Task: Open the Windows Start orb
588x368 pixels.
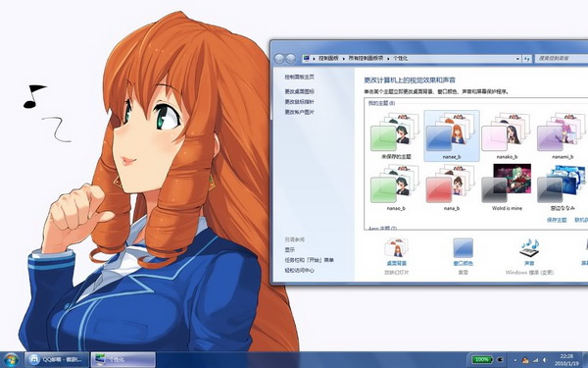Action: pyautogui.click(x=11, y=360)
